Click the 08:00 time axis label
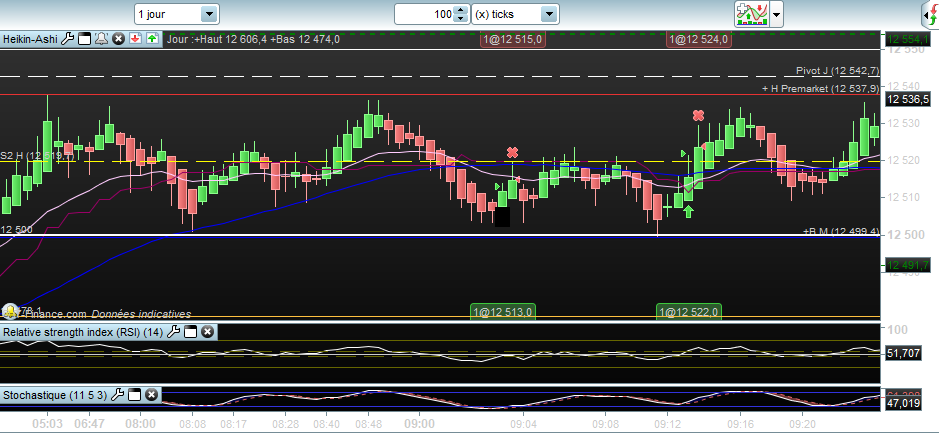 click(141, 424)
